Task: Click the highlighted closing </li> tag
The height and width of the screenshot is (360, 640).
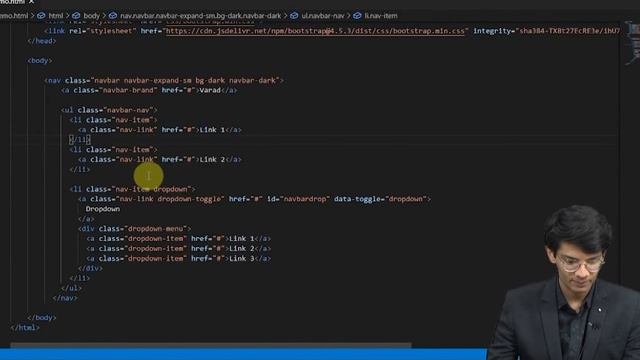Action: pos(80,140)
